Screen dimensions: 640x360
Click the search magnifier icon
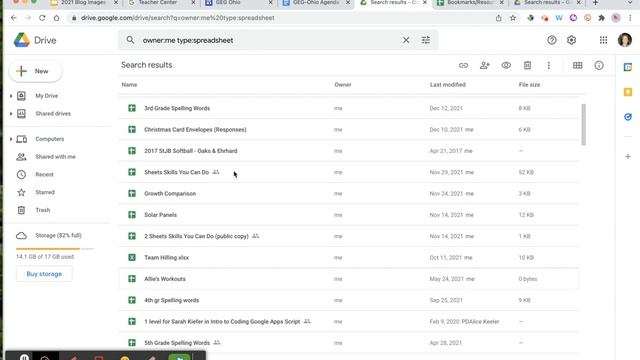coord(130,40)
